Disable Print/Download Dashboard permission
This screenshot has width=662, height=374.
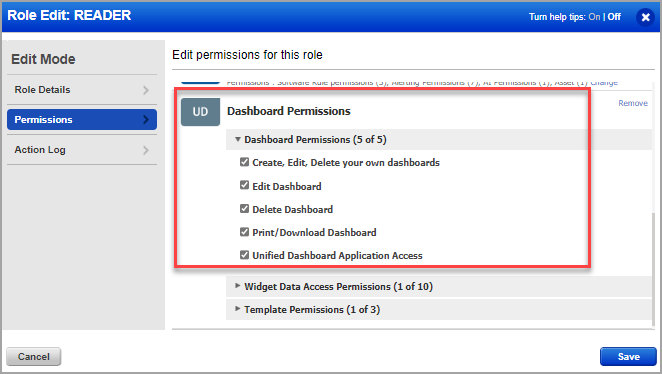pos(244,232)
